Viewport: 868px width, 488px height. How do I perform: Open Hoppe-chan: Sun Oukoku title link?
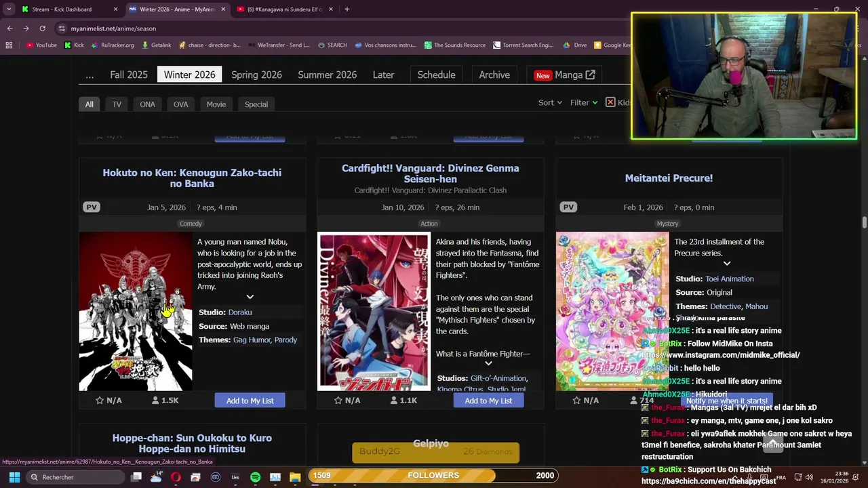(192, 443)
